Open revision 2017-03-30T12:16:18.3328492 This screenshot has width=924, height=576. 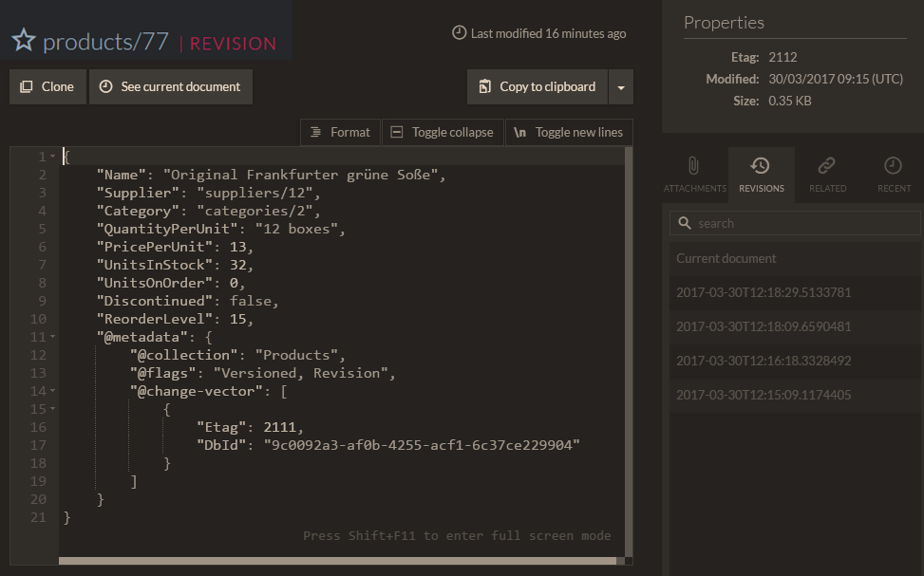pos(795,361)
